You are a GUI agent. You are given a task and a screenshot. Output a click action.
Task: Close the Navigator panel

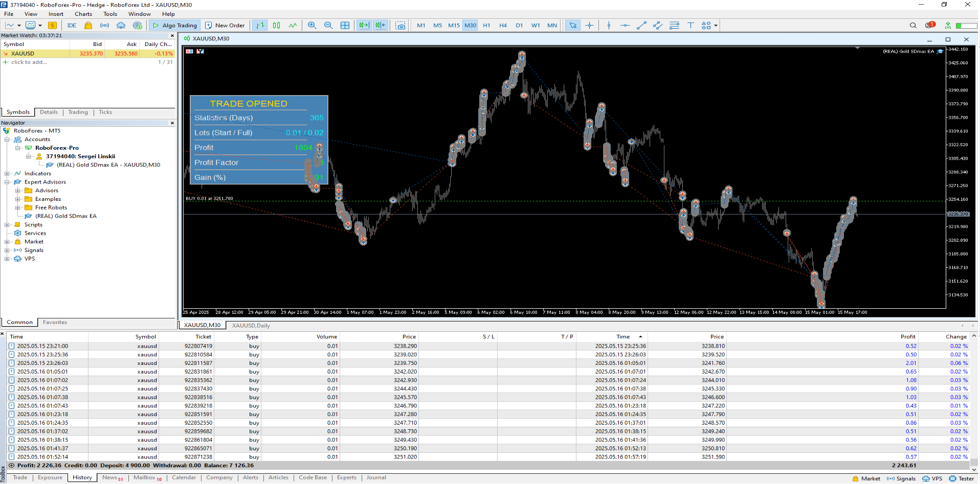pos(172,123)
